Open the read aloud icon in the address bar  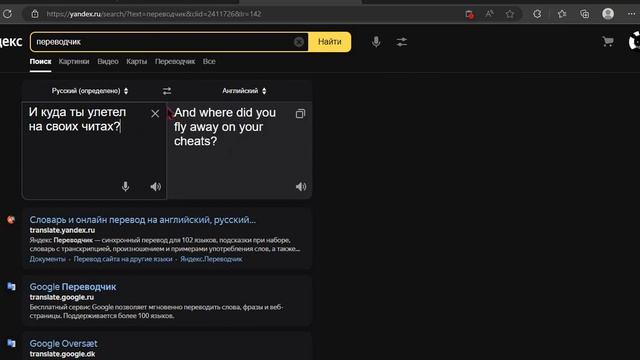489,14
